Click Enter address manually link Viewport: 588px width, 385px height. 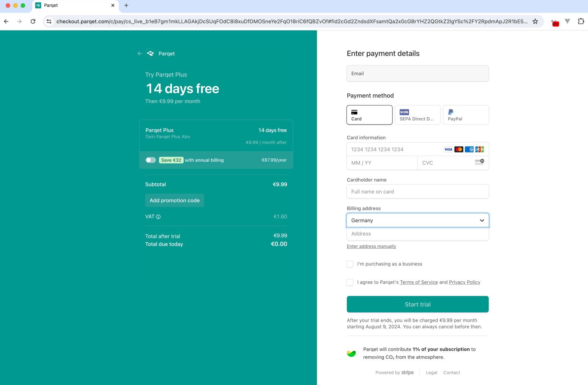pos(371,247)
